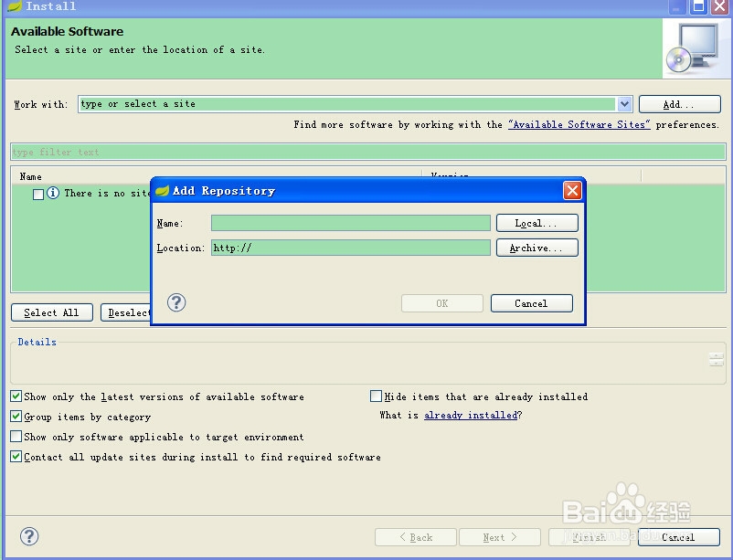This screenshot has height=560, width=733.
Task: Click the help icon at bottom left
Action: 28,537
